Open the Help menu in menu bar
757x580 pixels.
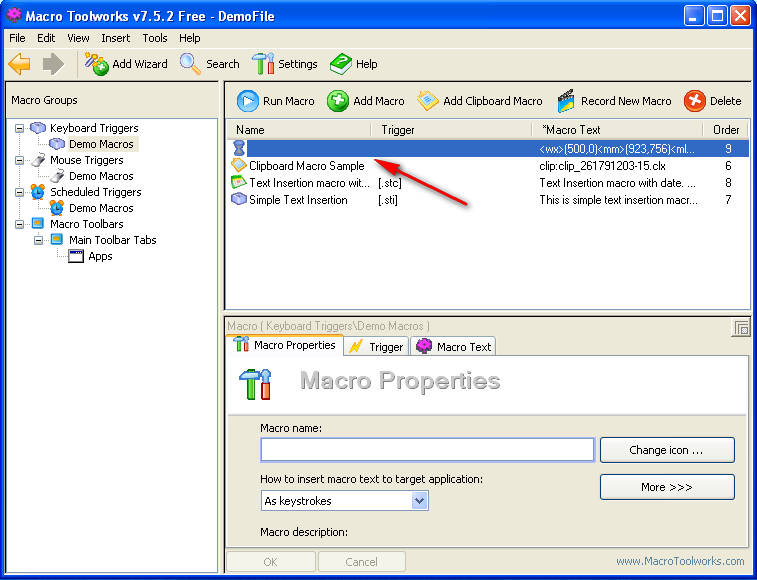(190, 38)
